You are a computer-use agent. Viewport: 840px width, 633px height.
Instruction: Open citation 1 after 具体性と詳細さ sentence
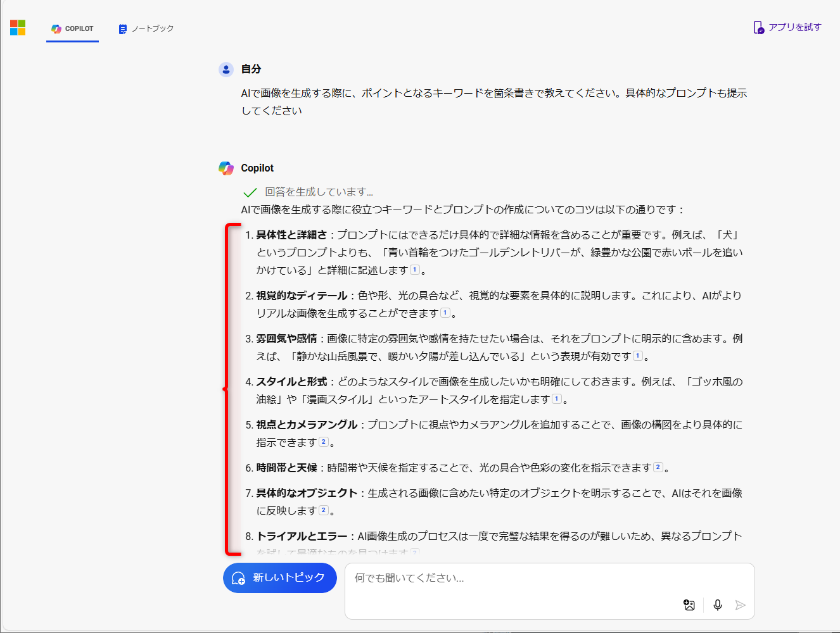pyautogui.click(x=415, y=271)
